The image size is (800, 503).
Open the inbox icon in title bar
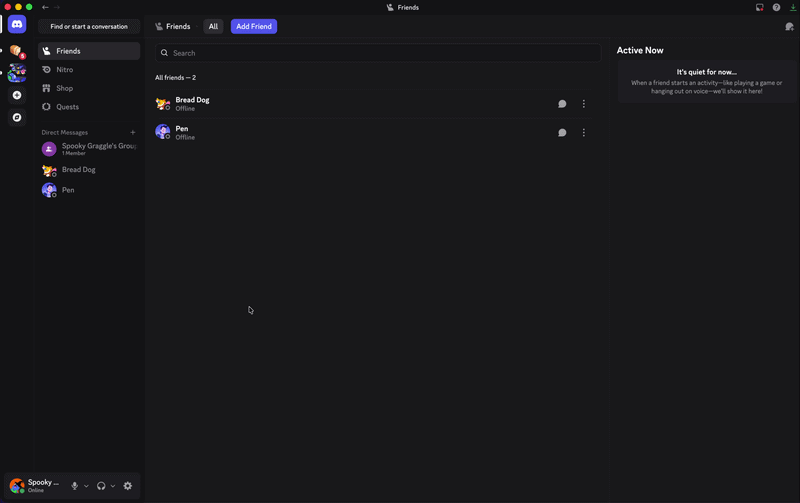[x=760, y=7]
